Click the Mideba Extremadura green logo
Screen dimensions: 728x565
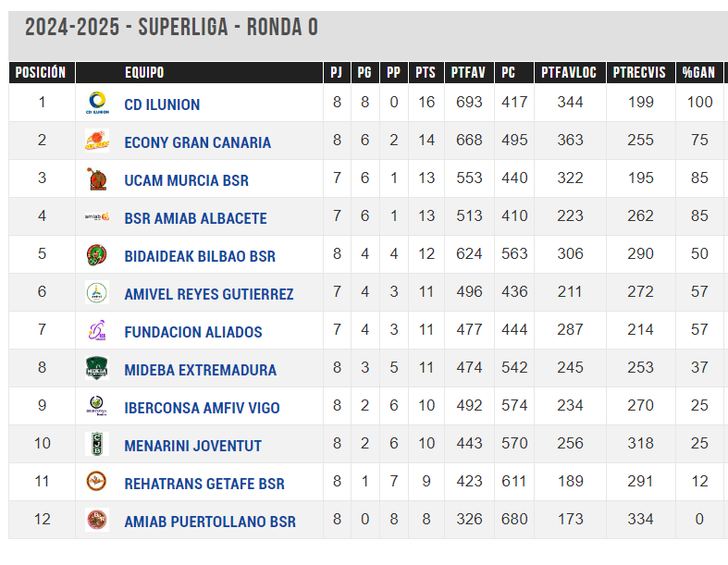[x=97, y=368]
